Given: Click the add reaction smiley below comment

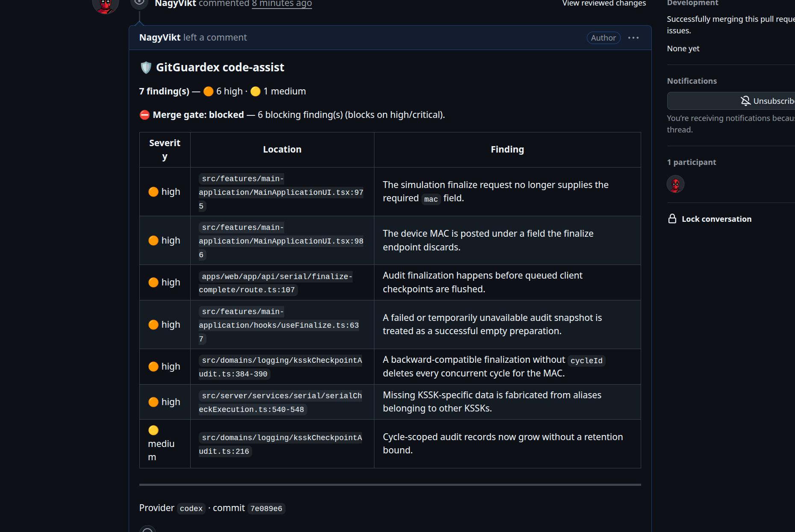Looking at the screenshot, I should click(x=147, y=530).
